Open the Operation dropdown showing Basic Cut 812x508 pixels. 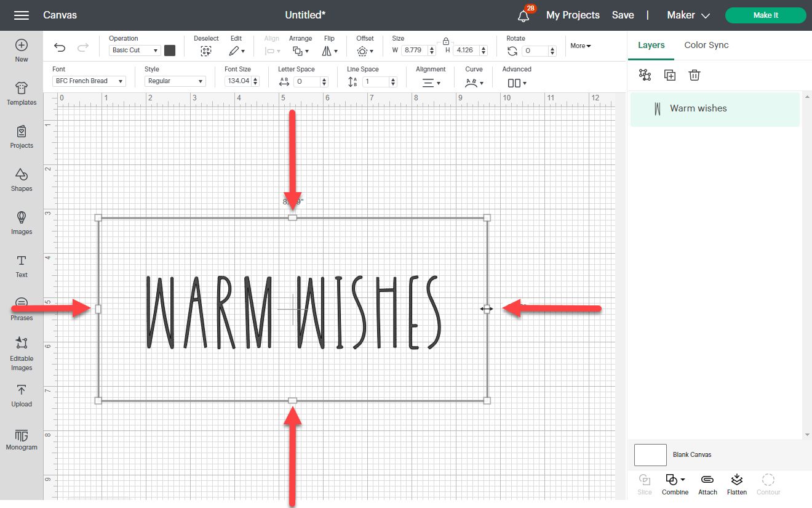(x=134, y=50)
